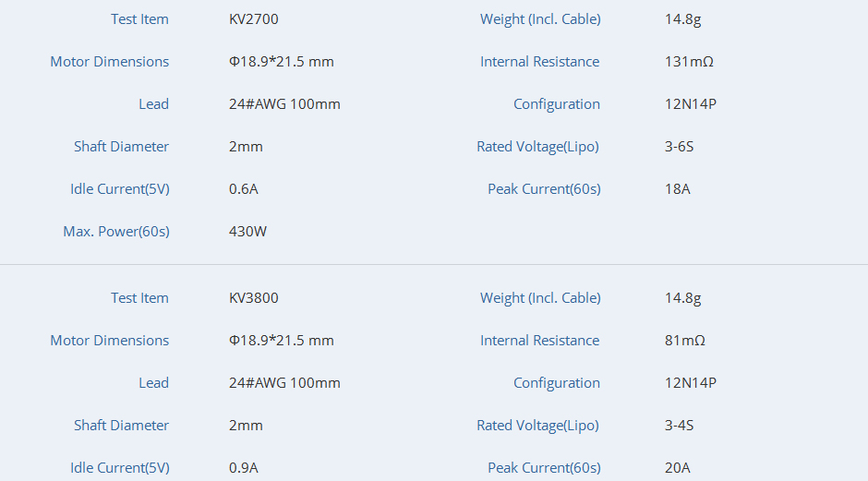Click the Test Item label beside KV2700
The image size is (868, 481).
point(139,19)
